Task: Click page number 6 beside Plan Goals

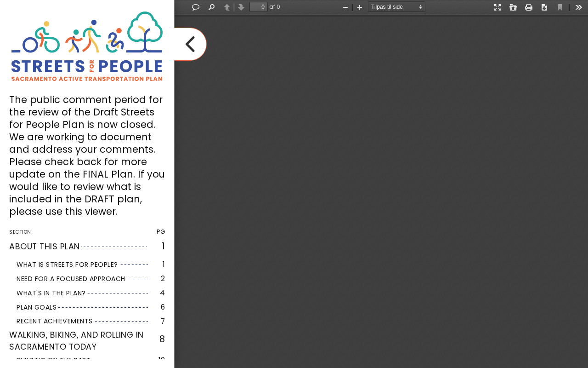Action: [163, 307]
